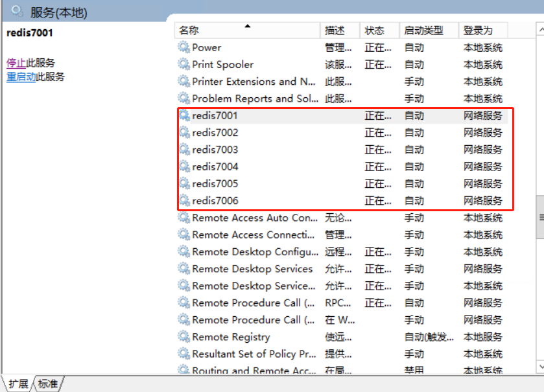
Task: Click the gear icon beside redis7005
Action: pyautogui.click(x=184, y=183)
